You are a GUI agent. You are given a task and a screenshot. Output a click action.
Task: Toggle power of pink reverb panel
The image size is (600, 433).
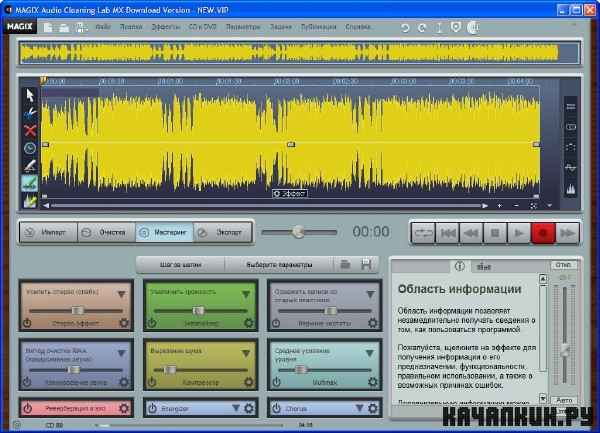[28, 409]
